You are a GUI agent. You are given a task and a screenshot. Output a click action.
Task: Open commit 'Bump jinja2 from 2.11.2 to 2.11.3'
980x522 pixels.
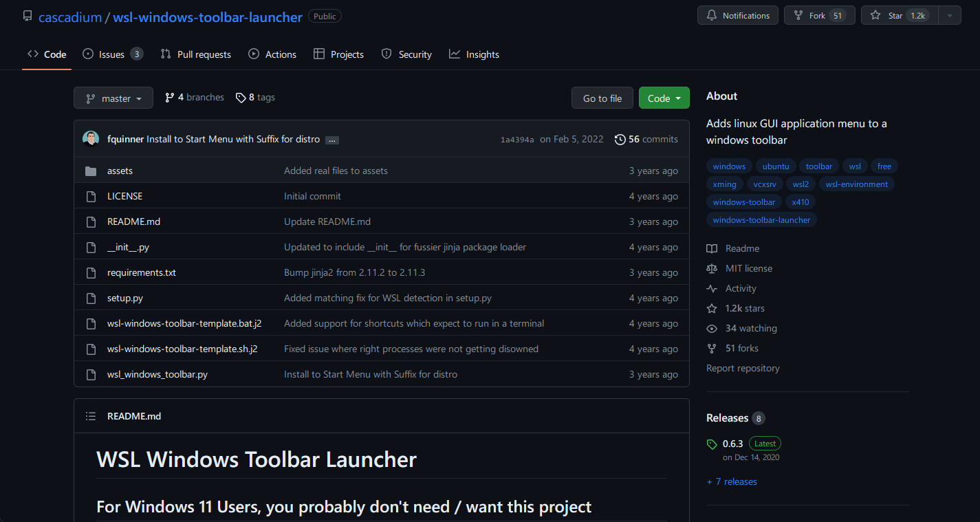click(x=355, y=272)
